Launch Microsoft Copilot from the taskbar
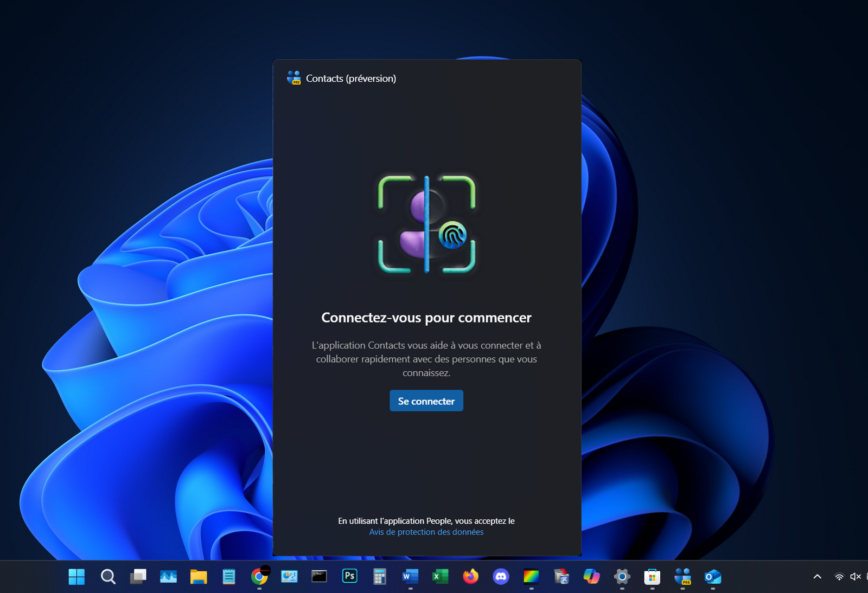868x593 pixels. pos(591,577)
